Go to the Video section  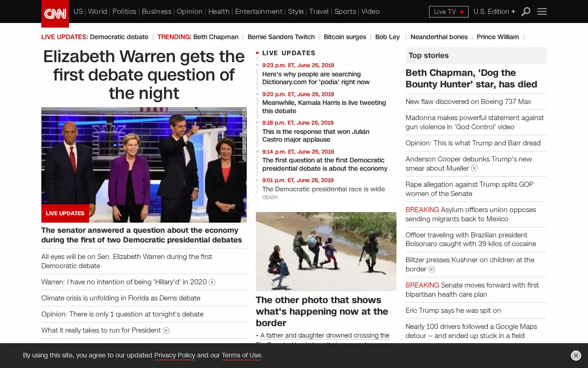click(371, 11)
